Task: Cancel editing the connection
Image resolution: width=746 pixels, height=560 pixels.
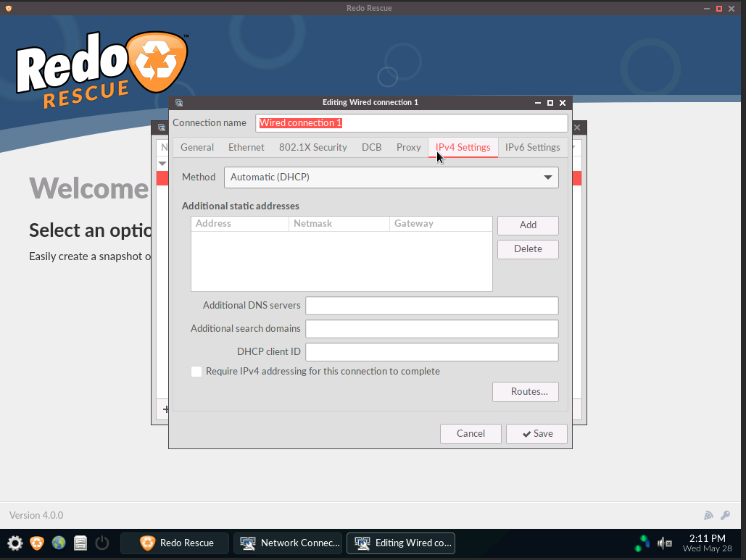Action: 471,433
